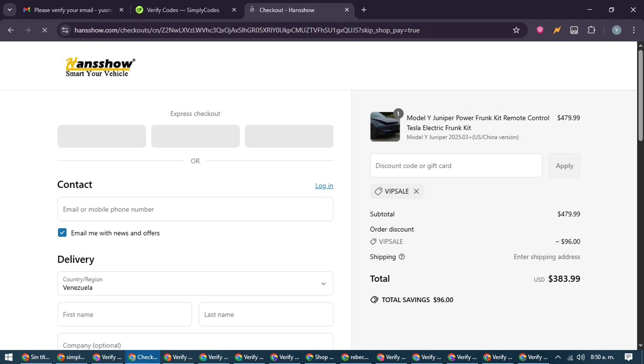Bookmark this page with the star icon
This screenshot has width=644, height=364.
click(x=516, y=30)
